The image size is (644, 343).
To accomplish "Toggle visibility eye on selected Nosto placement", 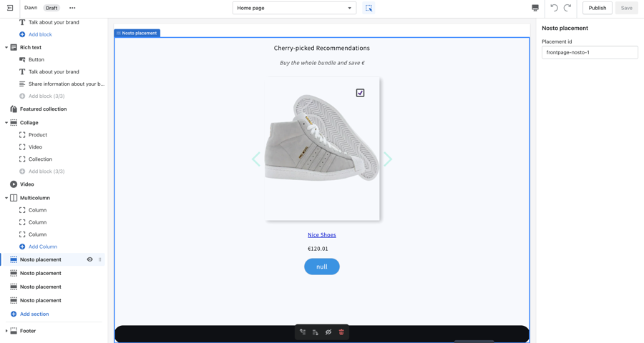I will [89, 259].
